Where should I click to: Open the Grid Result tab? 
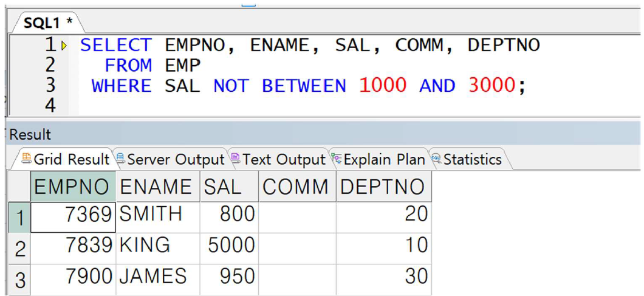pyautogui.click(x=66, y=159)
